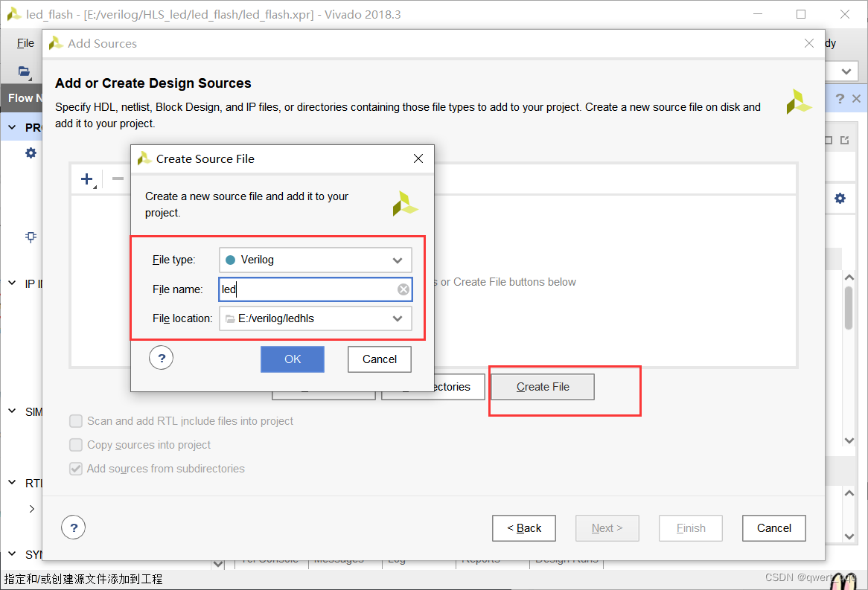
Task: Collapse the RTL ANALYSIS section chevron
Action: coord(12,483)
